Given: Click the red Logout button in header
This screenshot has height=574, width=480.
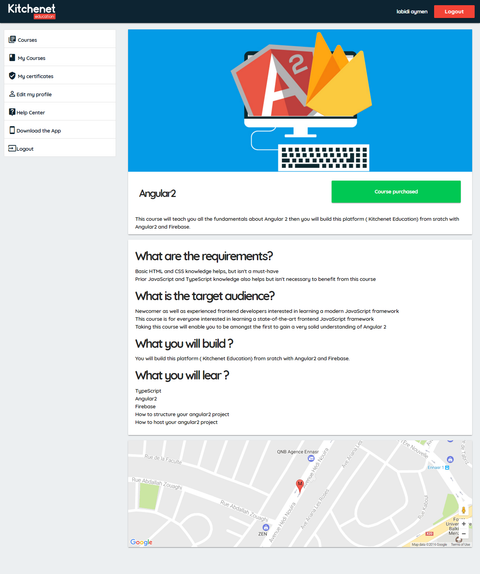Looking at the screenshot, I should [x=454, y=12].
